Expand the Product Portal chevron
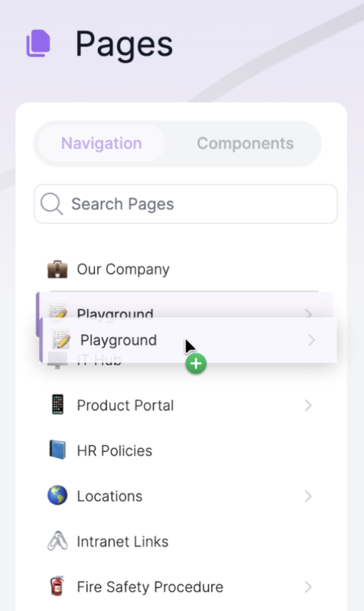 [308, 405]
